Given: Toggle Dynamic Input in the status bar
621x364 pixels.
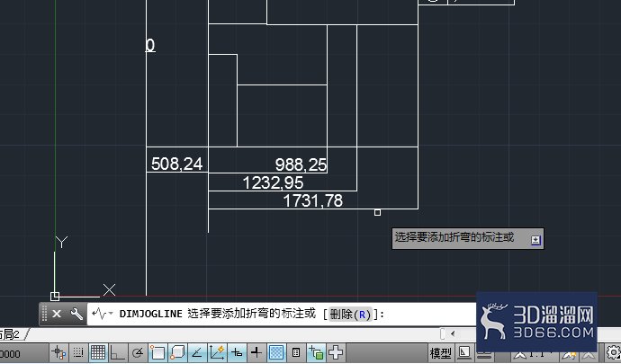Looking at the screenshot, I should tap(237, 352).
